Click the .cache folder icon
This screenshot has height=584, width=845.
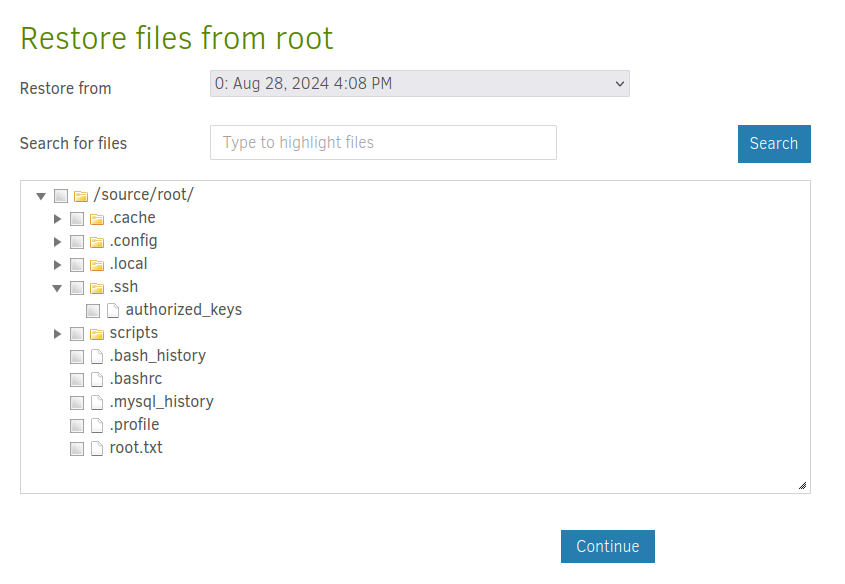(97, 219)
